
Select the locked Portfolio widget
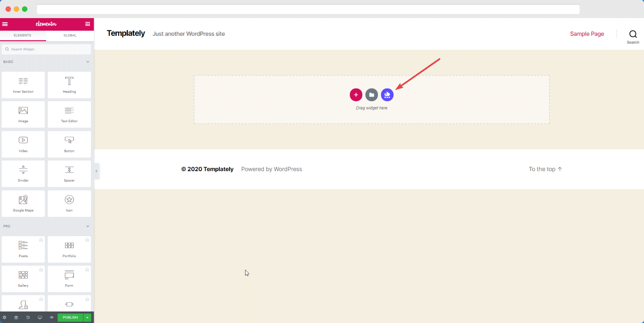(69, 249)
